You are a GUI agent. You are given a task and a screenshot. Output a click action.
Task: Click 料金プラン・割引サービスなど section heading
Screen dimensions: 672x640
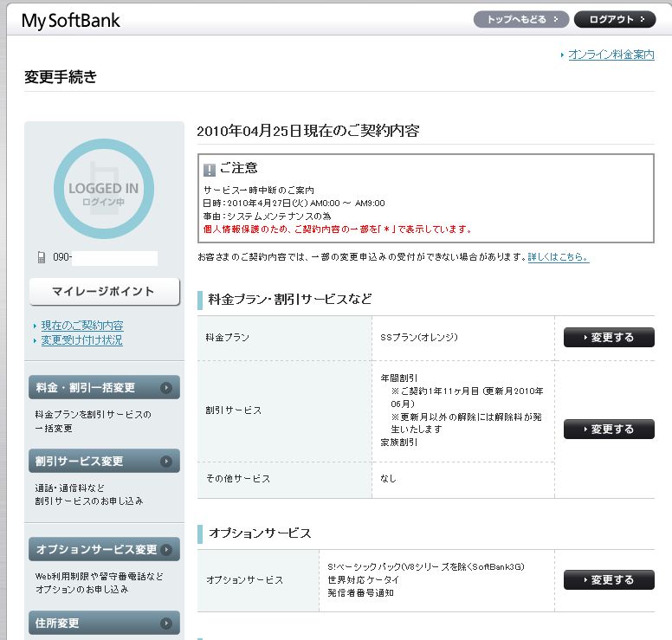pyautogui.click(x=290, y=299)
